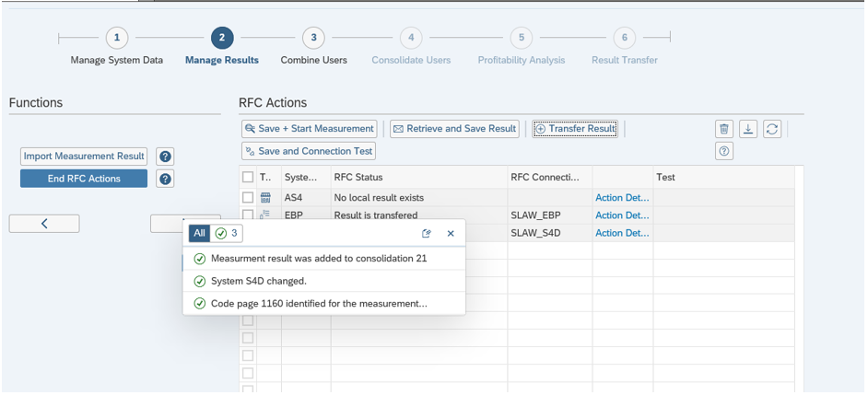Open Action Details link for AS4 row

pyautogui.click(x=622, y=197)
